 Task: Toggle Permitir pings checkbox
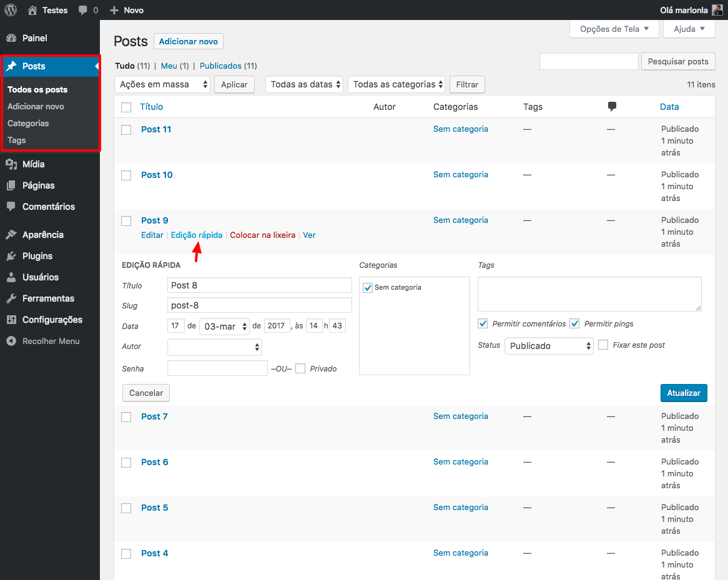pos(575,323)
